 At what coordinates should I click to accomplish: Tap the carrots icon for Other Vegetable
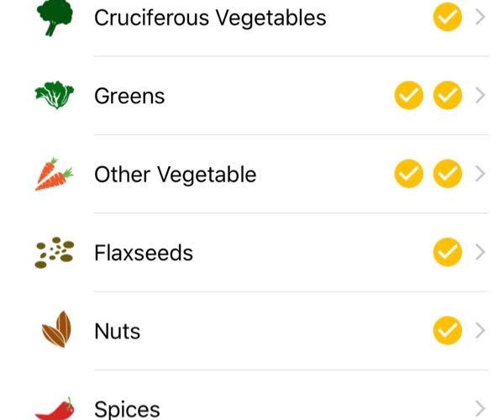(55, 174)
